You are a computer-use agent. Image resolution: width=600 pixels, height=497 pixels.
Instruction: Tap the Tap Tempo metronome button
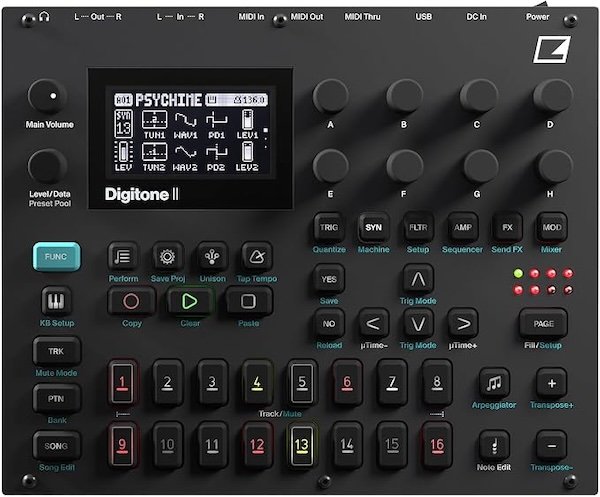(x=256, y=257)
